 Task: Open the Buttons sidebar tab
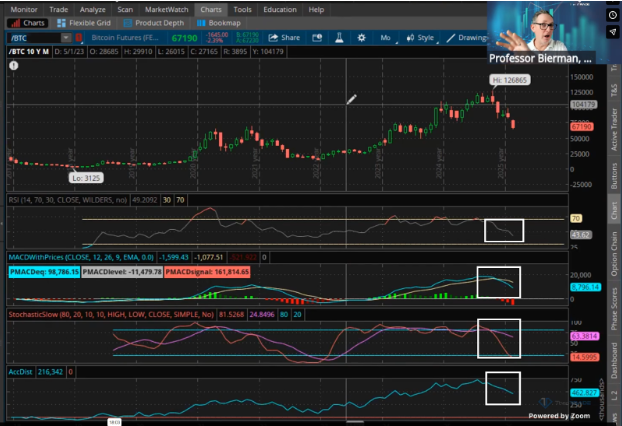click(x=614, y=176)
